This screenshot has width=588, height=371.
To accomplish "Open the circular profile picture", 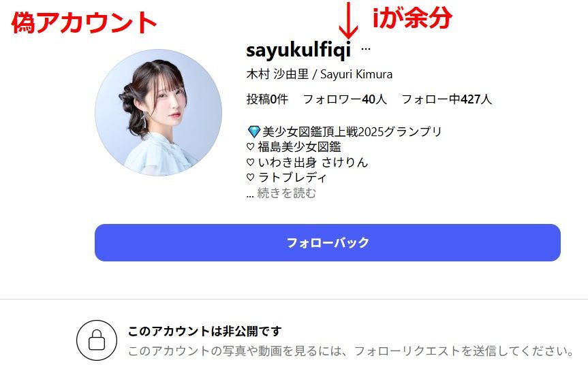I will [x=158, y=112].
